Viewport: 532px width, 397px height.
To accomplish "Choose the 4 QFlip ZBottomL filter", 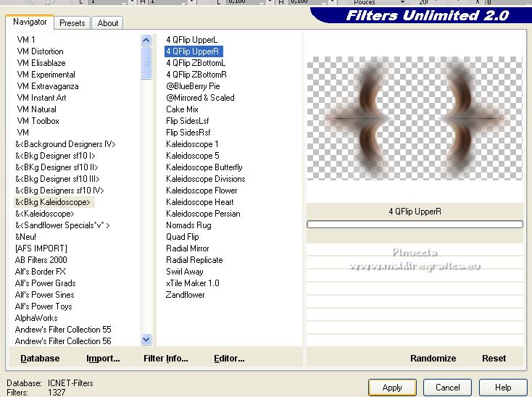I will pyautogui.click(x=196, y=63).
